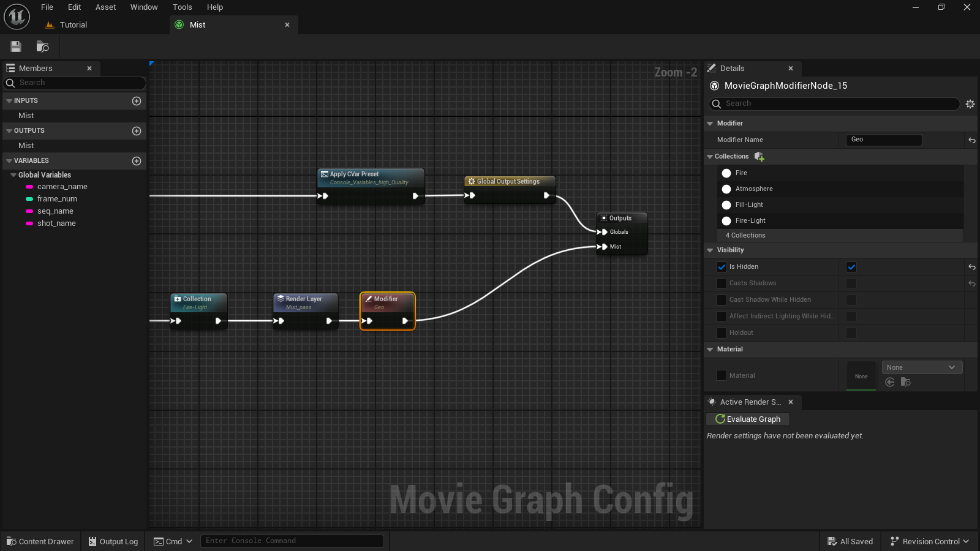Select the Atmosphere collection entry
The width and height of the screenshot is (980, 551).
(x=840, y=189)
